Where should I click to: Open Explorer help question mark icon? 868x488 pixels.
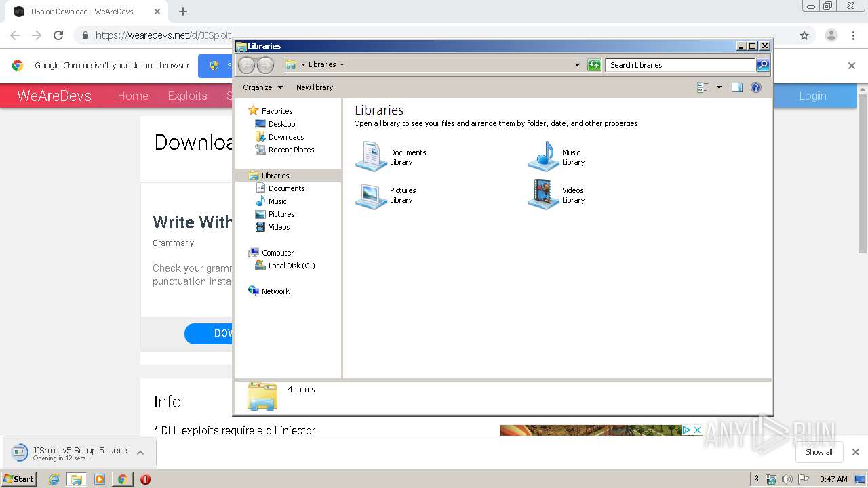coord(756,87)
